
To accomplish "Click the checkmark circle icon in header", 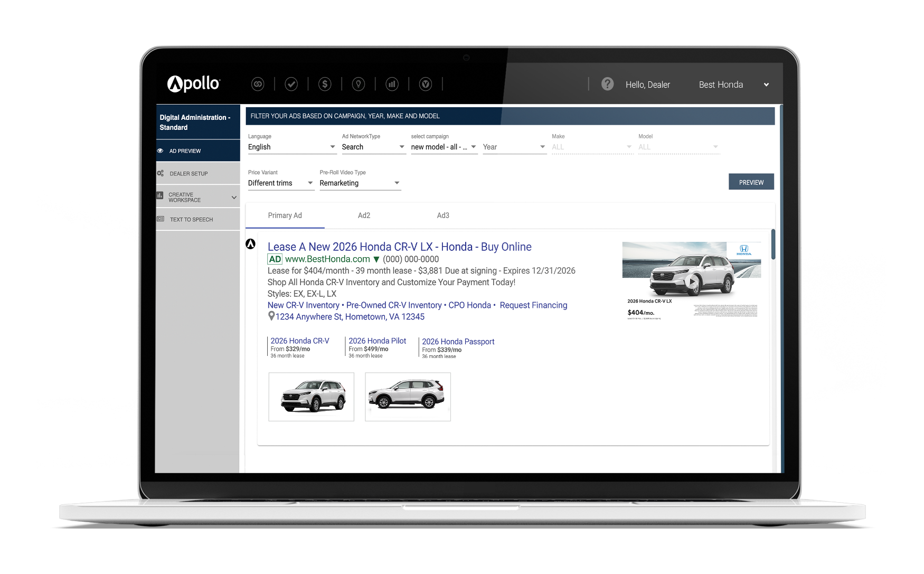I will 291,84.
